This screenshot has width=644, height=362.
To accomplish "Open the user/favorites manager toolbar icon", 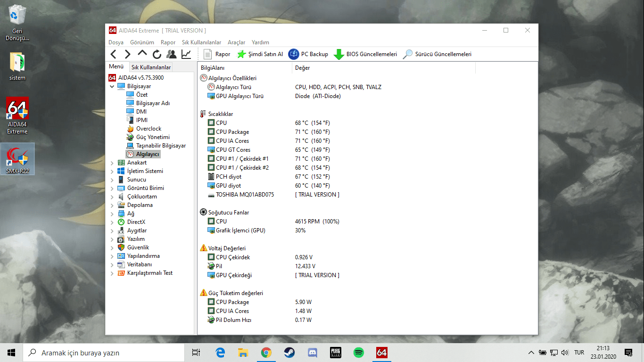I will pos(171,54).
